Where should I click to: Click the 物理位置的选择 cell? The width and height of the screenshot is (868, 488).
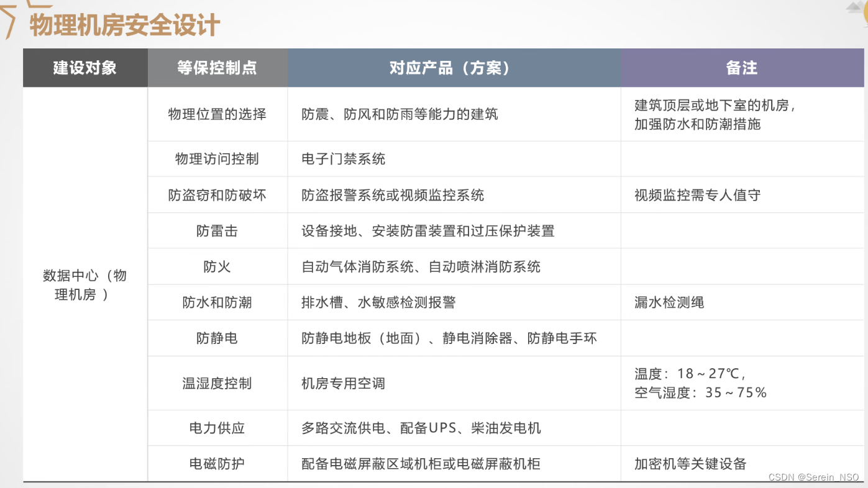pos(217,114)
